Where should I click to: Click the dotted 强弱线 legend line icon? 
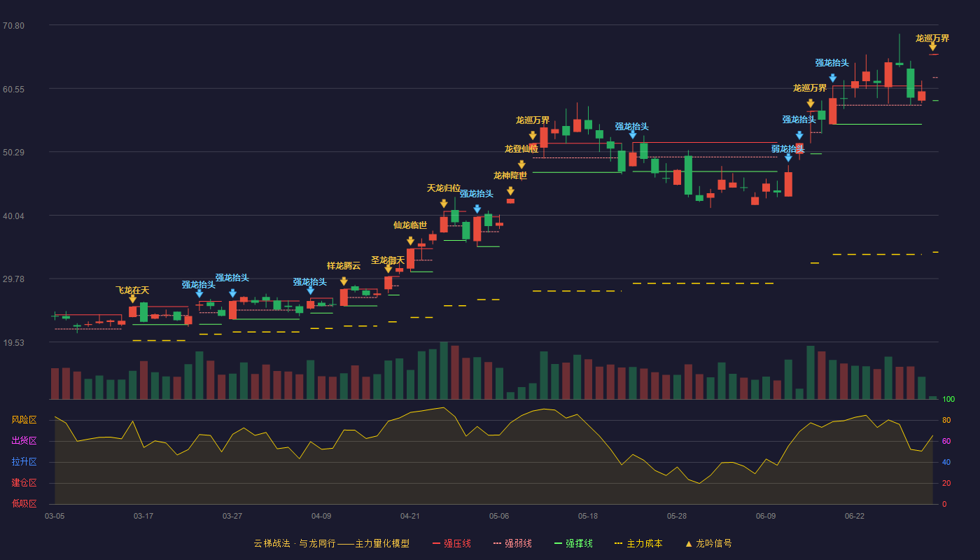(498, 543)
